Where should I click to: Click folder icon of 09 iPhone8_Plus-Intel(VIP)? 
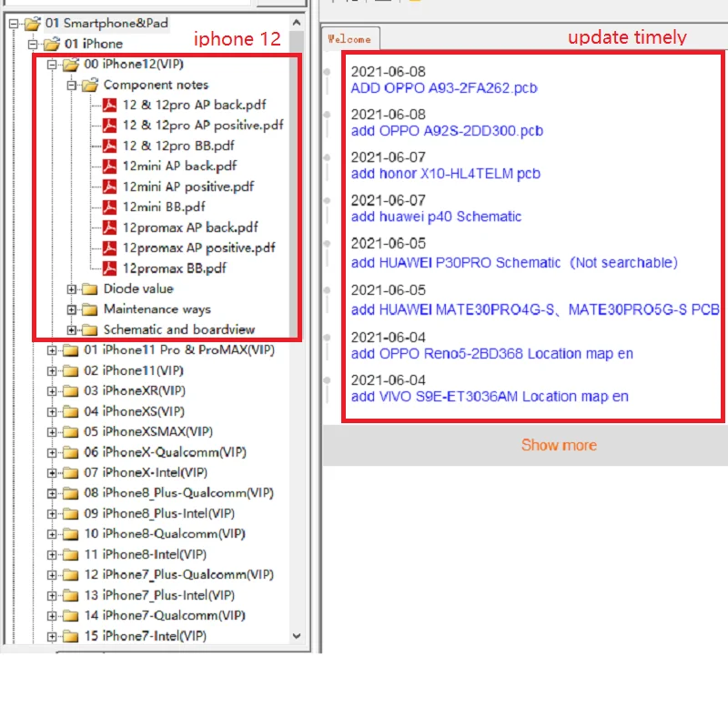(71, 514)
